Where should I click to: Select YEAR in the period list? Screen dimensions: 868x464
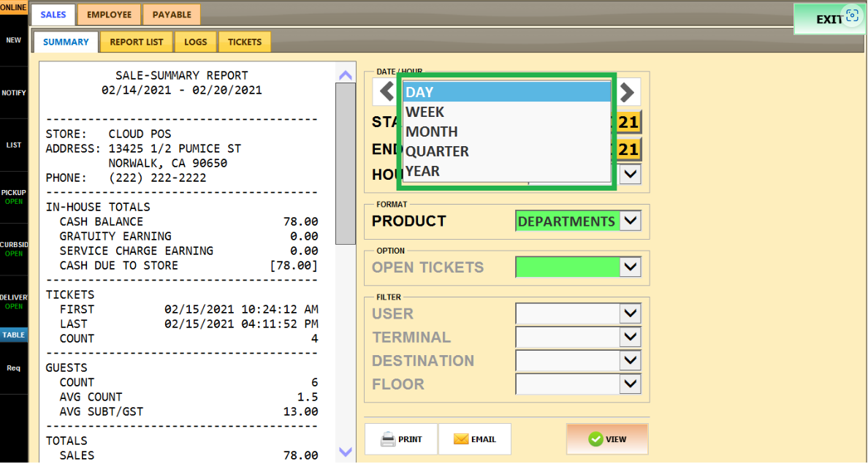pos(507,171)
